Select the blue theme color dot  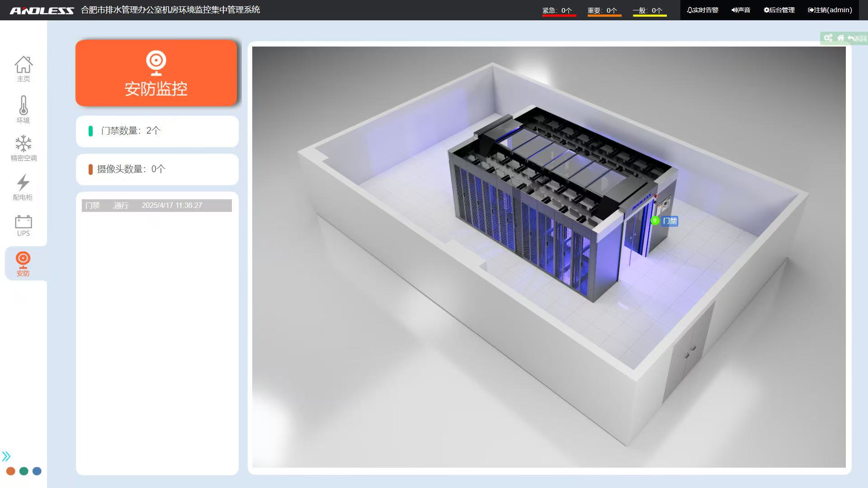tap(37, 471)
